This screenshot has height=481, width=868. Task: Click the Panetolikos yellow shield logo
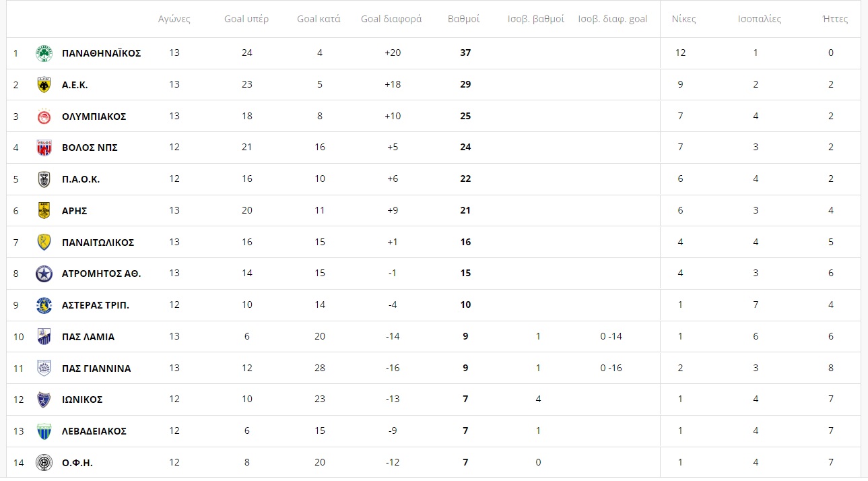click(44, 243)
